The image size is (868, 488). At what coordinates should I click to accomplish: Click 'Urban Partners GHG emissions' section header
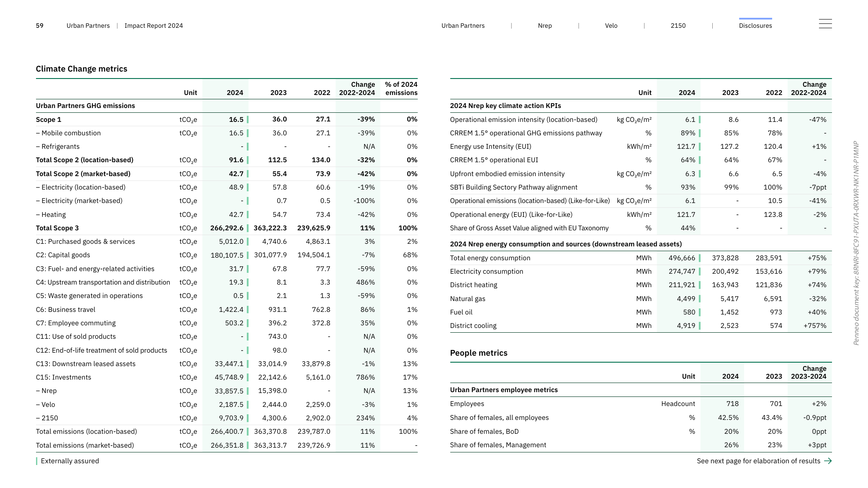[x=85, y=105]
